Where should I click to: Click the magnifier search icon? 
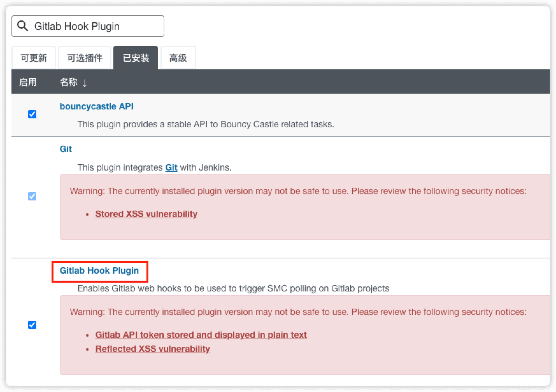(x=23, y=26)
